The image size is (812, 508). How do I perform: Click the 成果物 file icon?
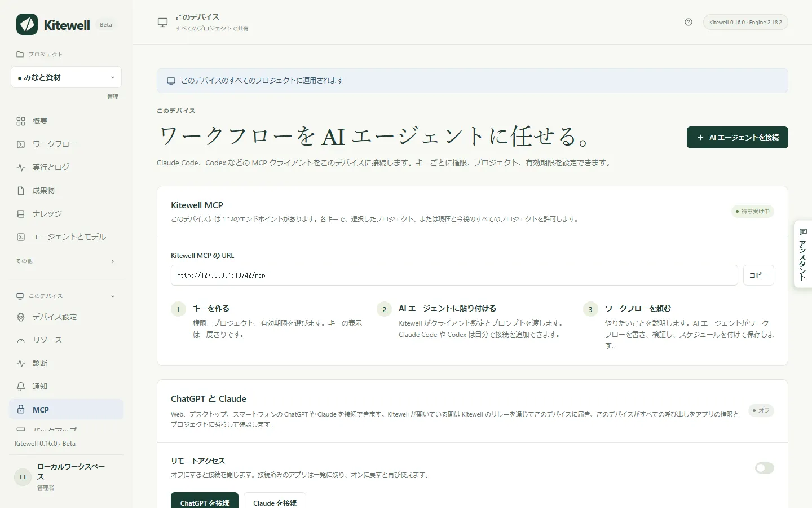[x=21, y=191]
